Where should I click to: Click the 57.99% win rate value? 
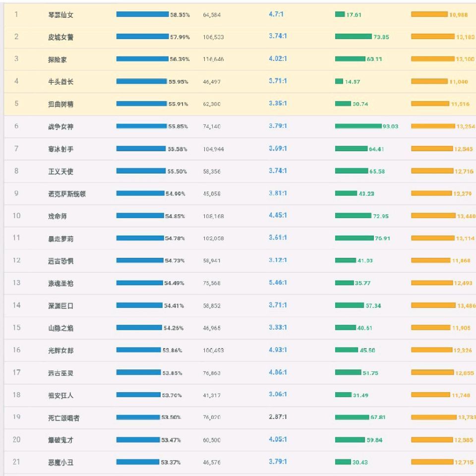coord(180,37)
